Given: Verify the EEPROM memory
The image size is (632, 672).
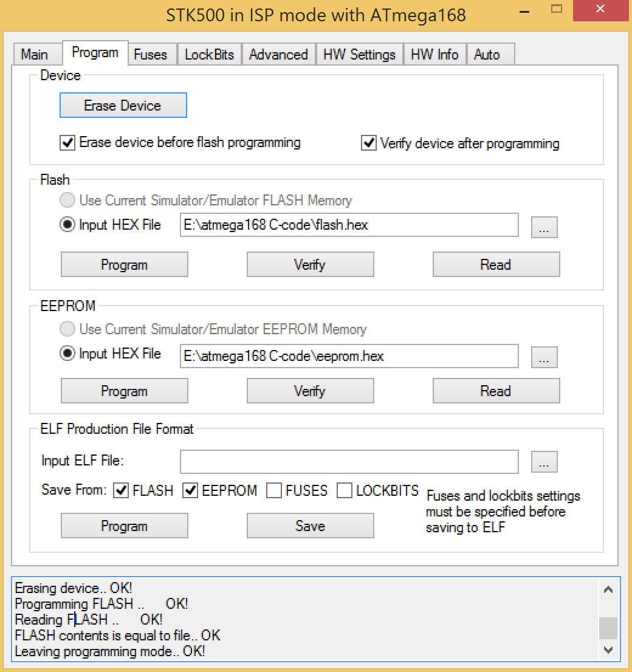Looking at the screenshot, I should [x=310, y=391].
